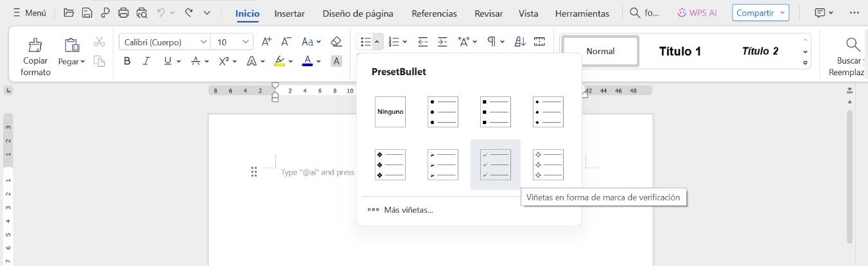
Task: Open the text effects A color dropdown
Action: (x=263, y=62)
